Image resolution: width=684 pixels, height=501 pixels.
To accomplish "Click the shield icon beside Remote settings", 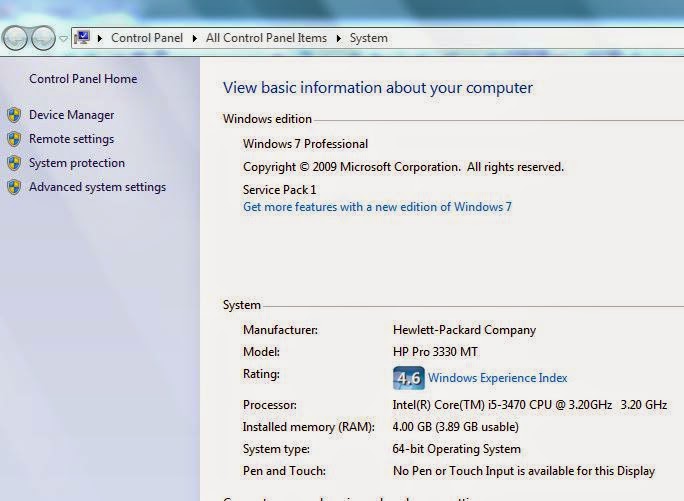I will (x=14, y=139).
